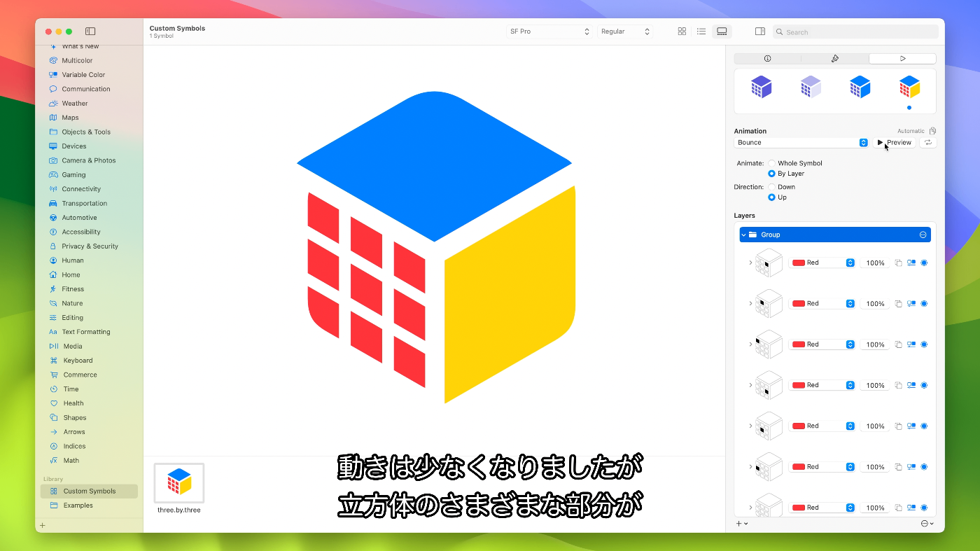Screen dimensions: 980x551
Task: Select Examples in Library
Action: 78,505
